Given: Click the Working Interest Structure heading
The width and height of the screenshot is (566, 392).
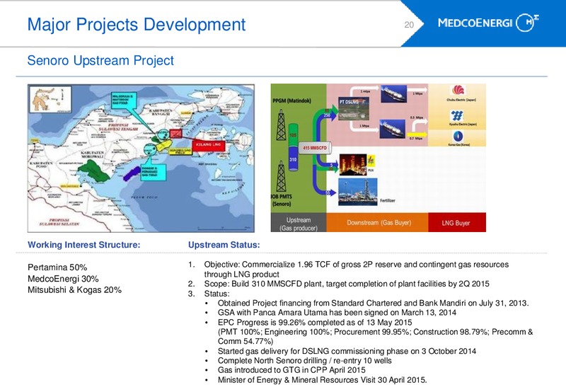Looking at the screenshot, I should 84,245.
